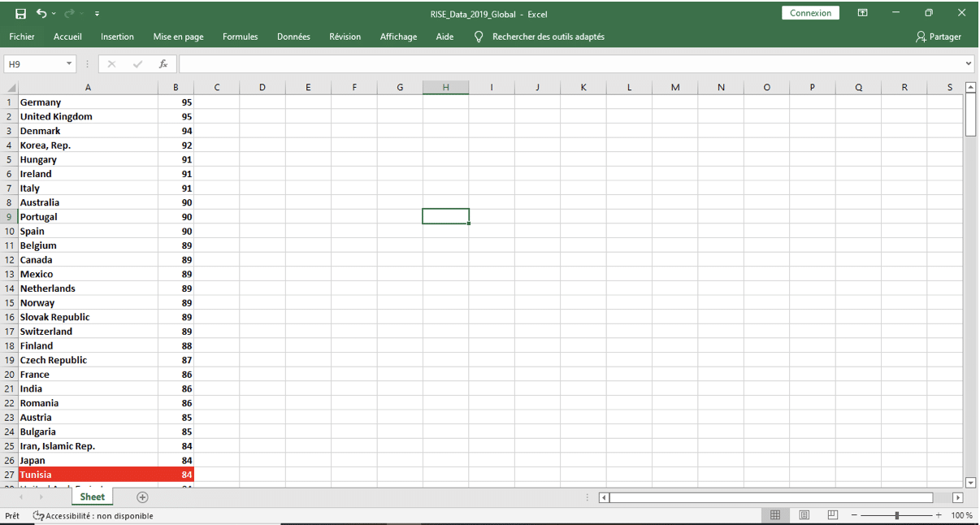The height and width of the screenshot is (525, 980).
Task: Undo the last action
Action: (41, 14)
